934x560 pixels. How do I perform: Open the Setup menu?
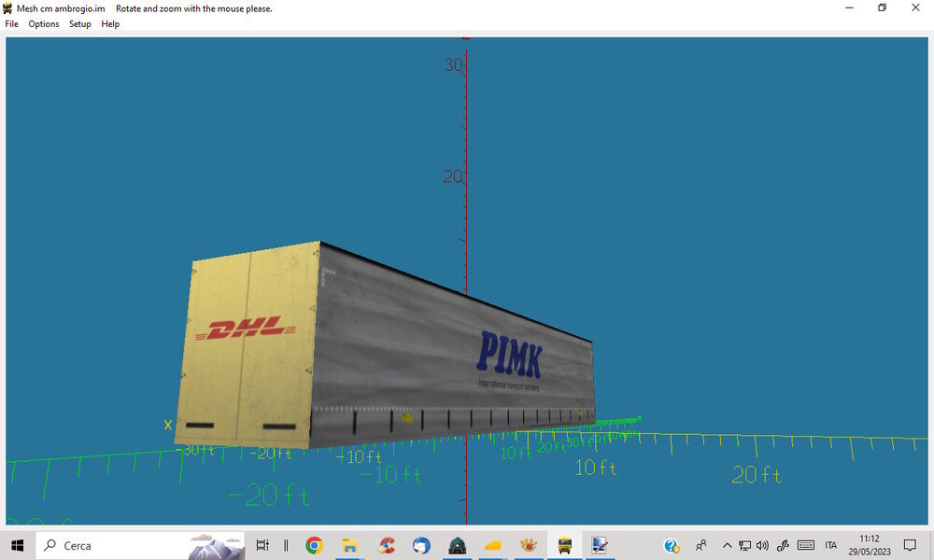(79, 24)
